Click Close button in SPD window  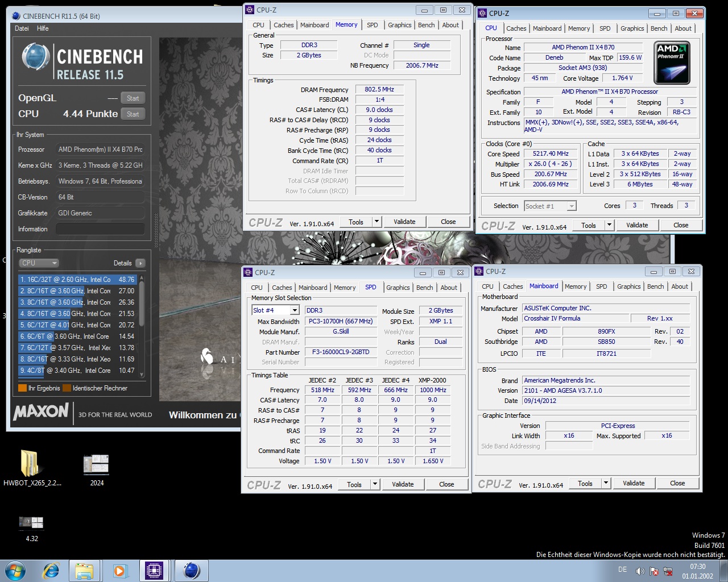pos(446,484)
